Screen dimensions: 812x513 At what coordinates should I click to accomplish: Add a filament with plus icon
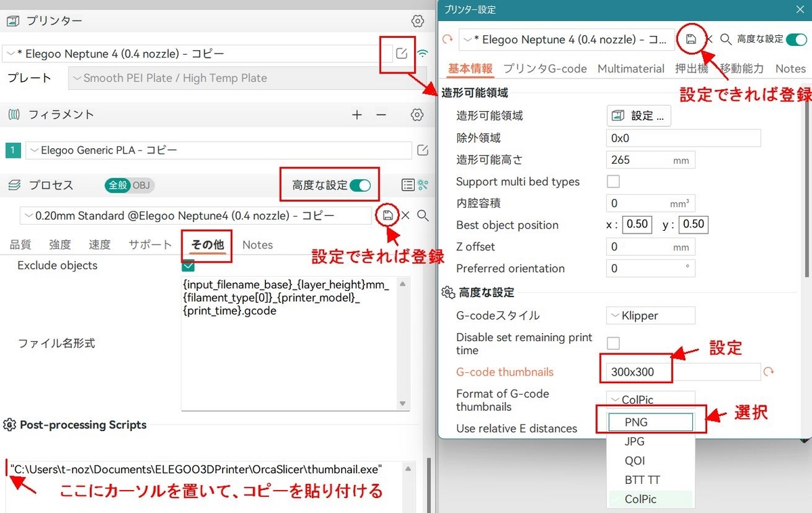(x=357, y=115)
